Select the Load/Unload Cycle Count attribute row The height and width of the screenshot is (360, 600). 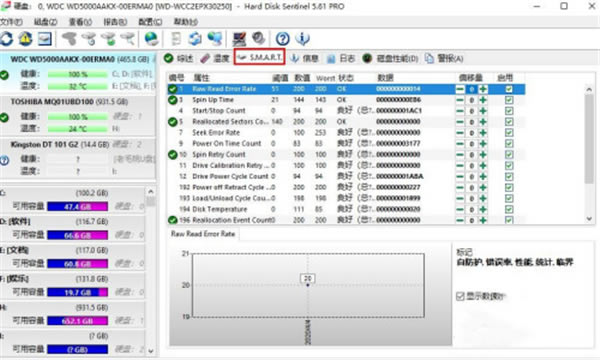click(346, 198)
